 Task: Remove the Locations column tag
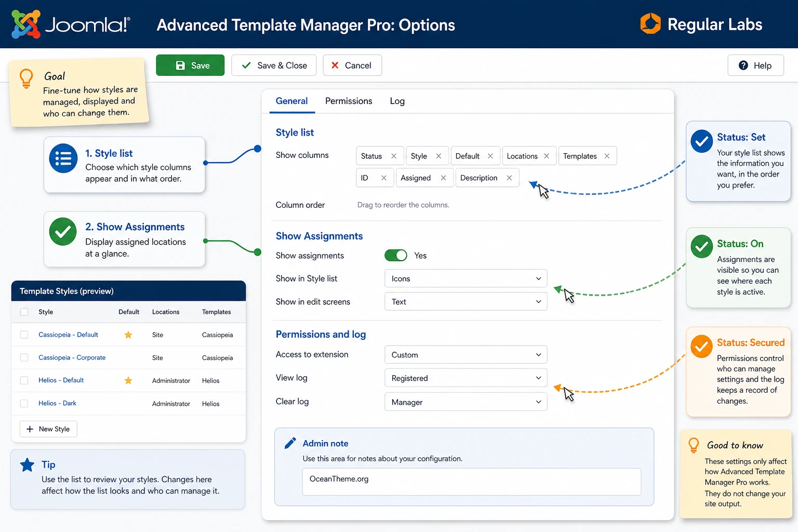pos(547,156)
